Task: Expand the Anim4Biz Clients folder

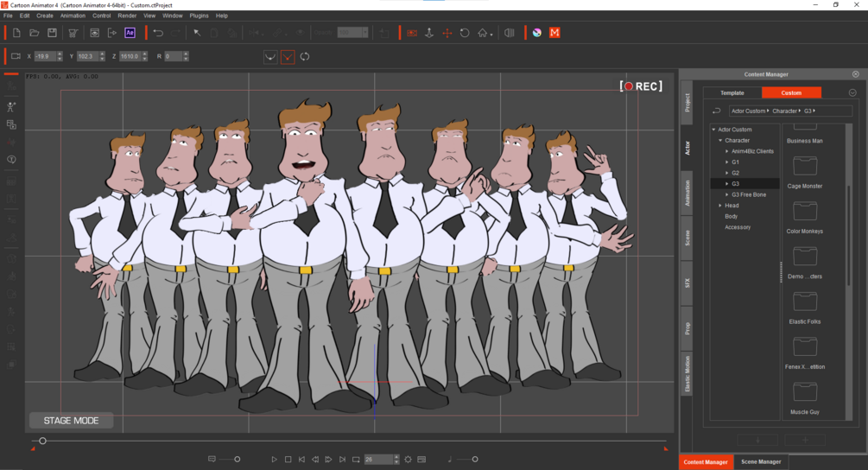Action: coord(727,151)
